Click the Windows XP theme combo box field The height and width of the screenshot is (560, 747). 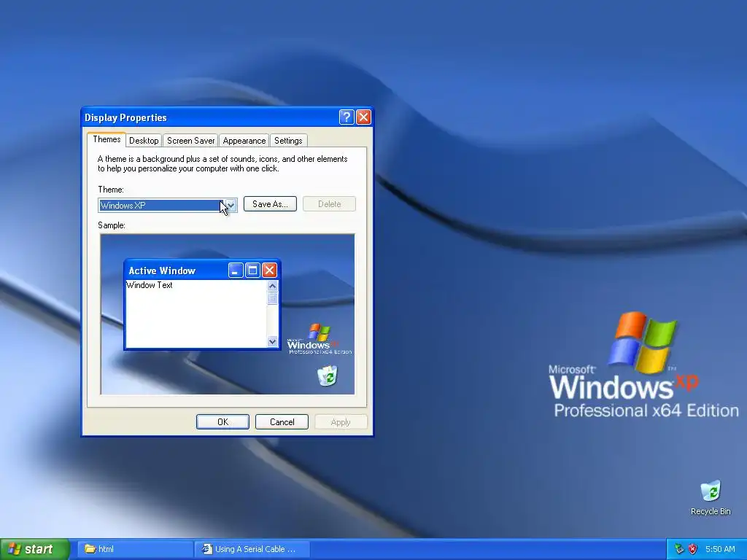pos(168,205)
